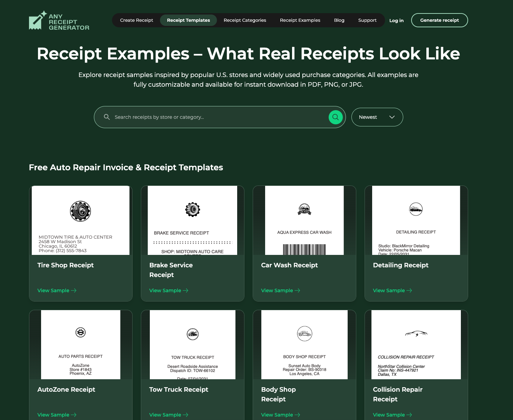
Task: Click the Generate receipt button
Action: (439, 20)
